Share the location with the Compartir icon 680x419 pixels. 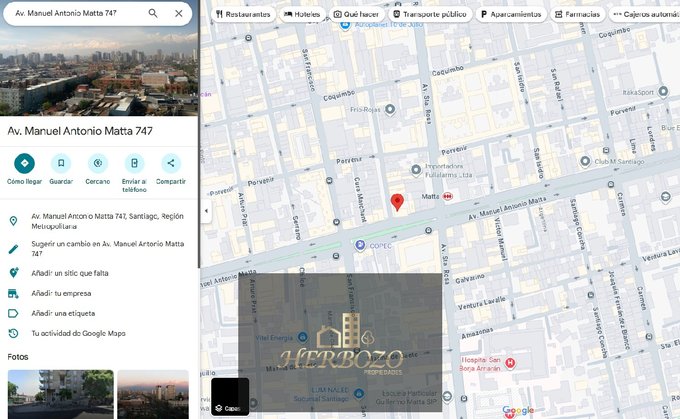171,163
